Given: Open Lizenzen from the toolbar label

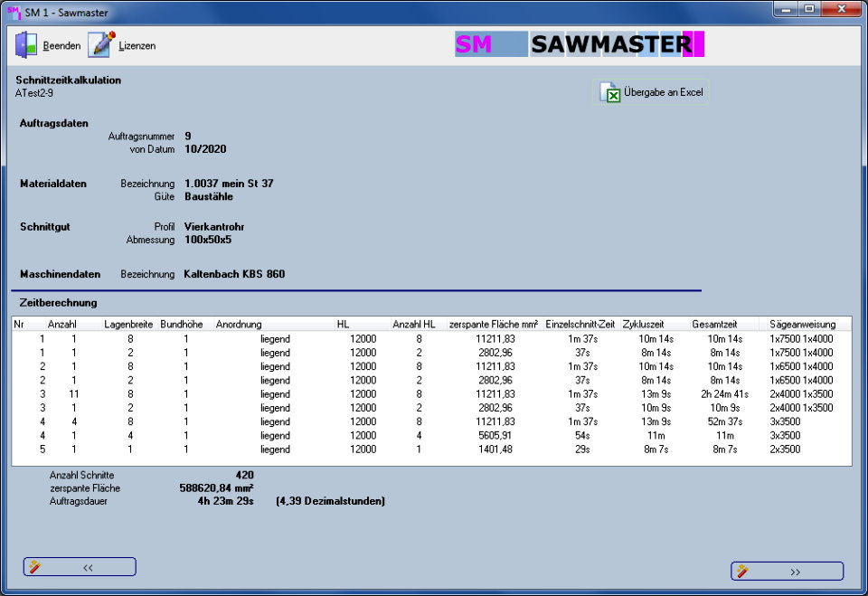Looking at the screenshot, I should coord(137,46).
